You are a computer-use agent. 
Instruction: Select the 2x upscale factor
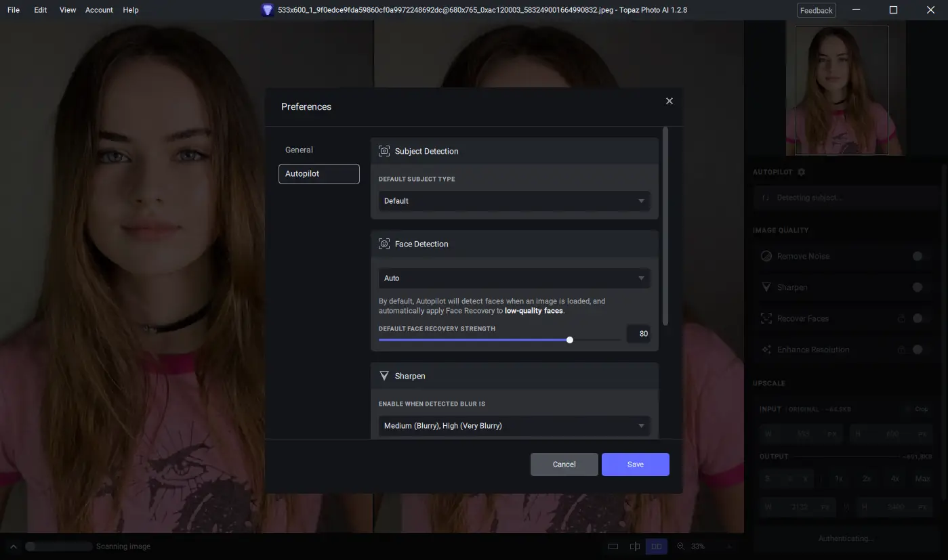pos(867,478)
